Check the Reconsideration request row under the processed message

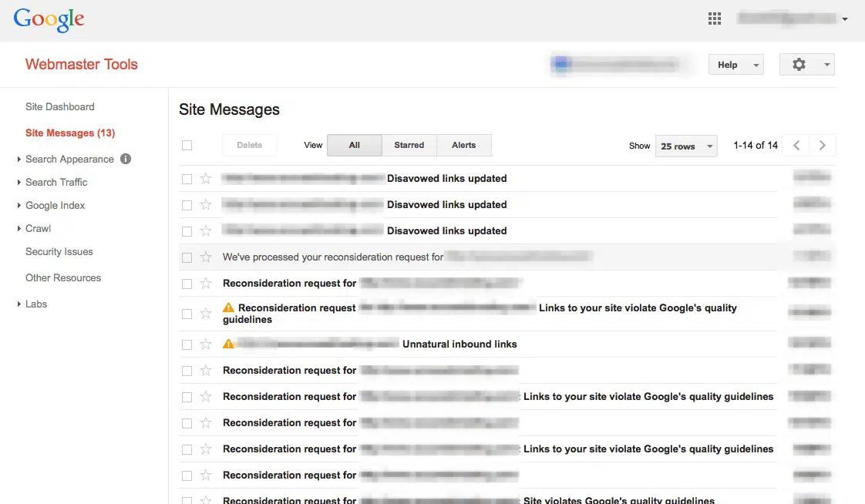(187, 284)
